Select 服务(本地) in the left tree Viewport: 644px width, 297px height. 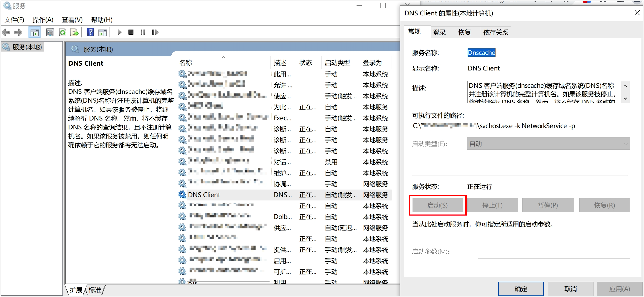pyautogui.click(x=27, y=47)
